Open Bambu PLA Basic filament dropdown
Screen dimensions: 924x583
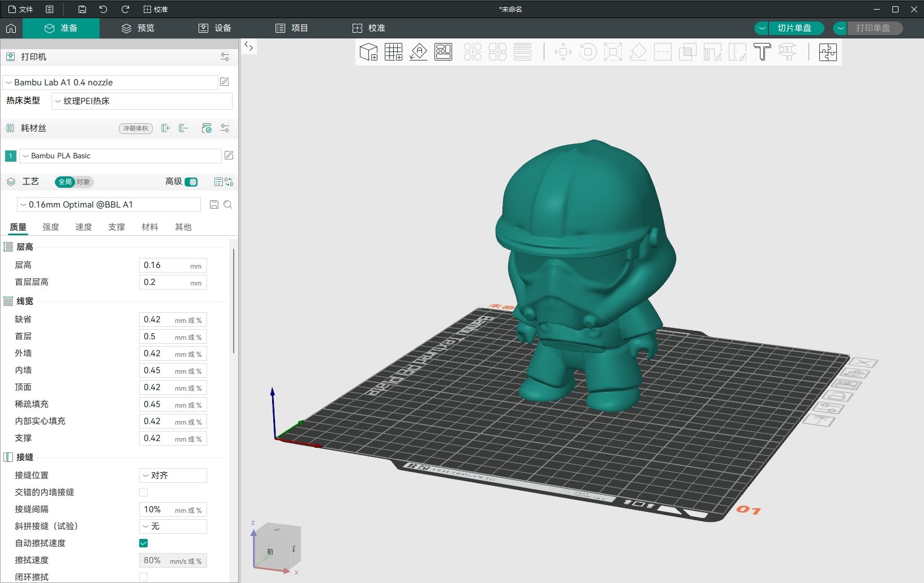121,156
